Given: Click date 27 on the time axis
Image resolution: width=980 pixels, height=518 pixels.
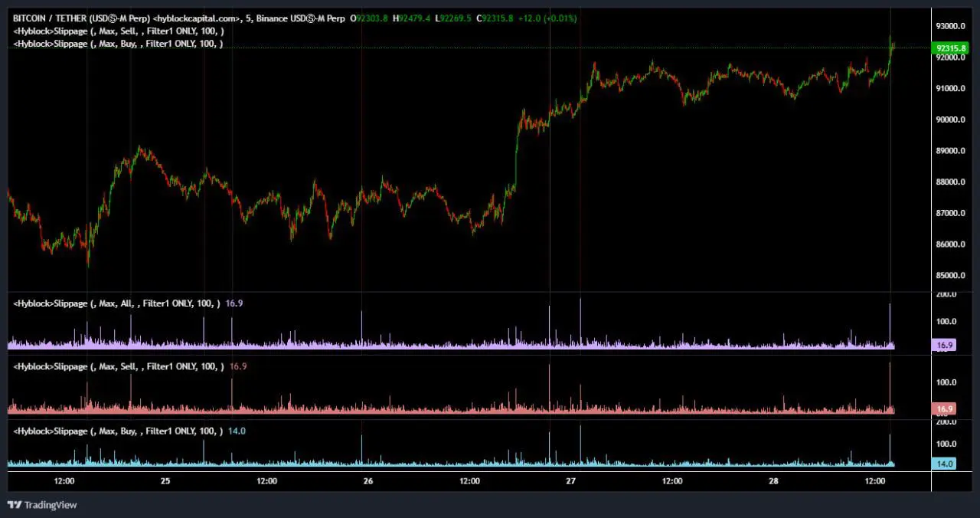Looking at the screenshot, I should (571, 481).
